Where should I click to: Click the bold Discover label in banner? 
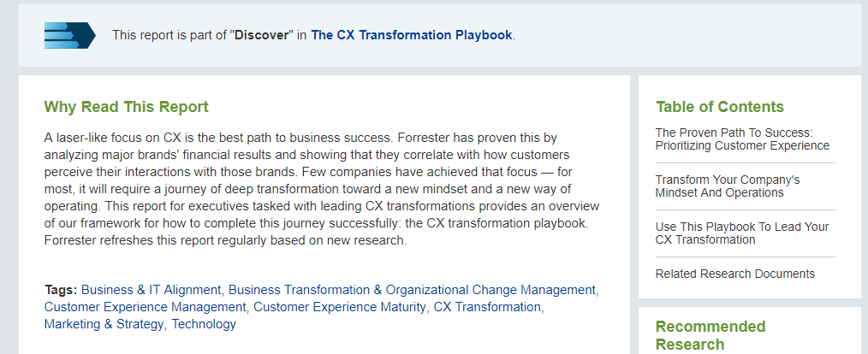coord(262,35)
